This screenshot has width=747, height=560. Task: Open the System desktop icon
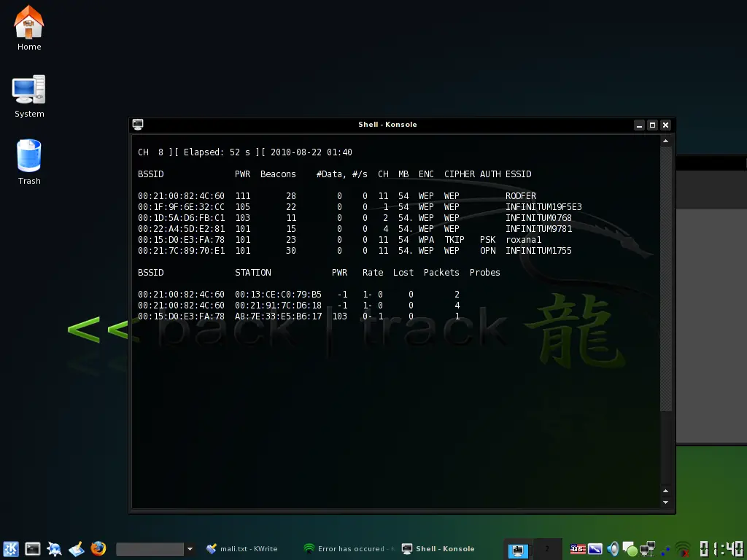29,96
